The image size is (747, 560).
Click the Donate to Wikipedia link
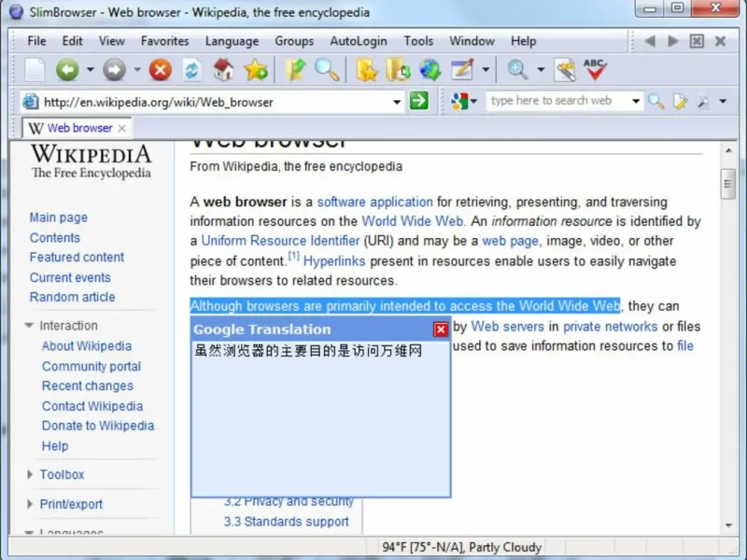(98, 426)
